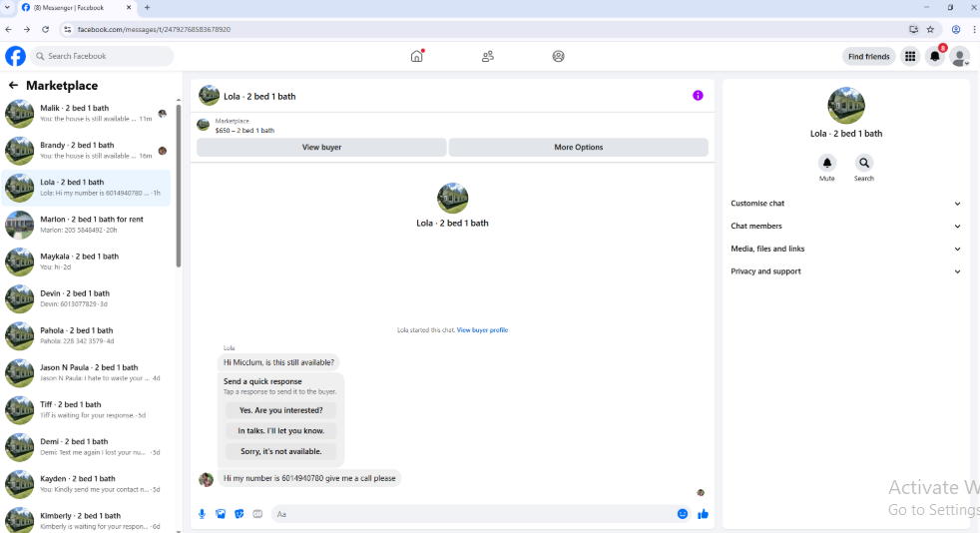Open the account profile avatar menu
Screen dimensions: 980x533
click(x=959, y=56)
